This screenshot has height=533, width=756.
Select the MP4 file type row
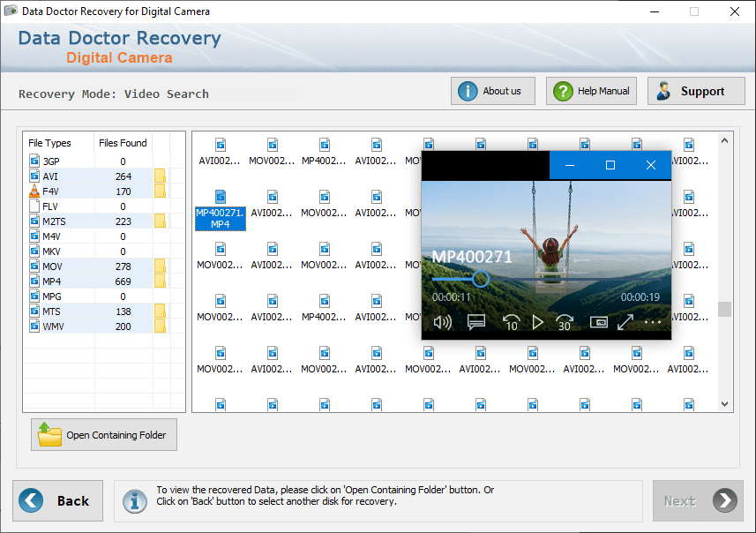point(97,282)
